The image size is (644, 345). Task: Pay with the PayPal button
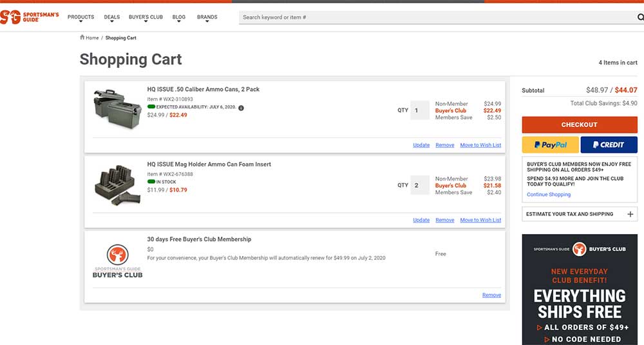(551, 144)
